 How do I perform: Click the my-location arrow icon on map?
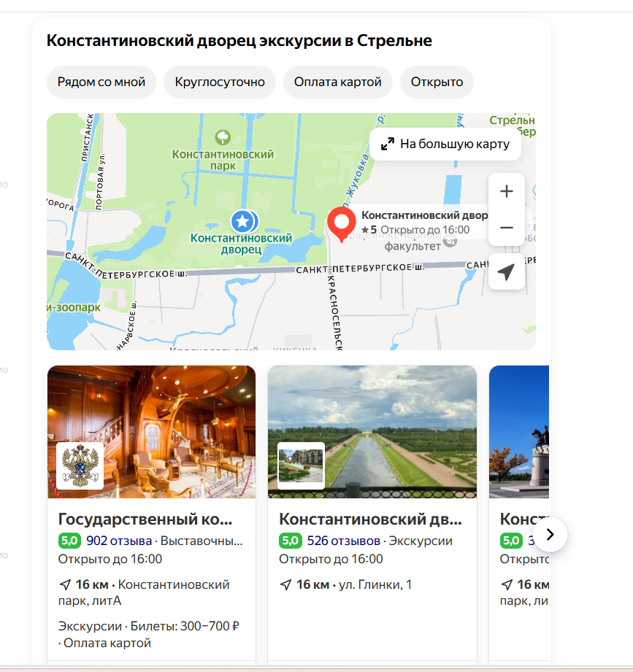click(x=506, y=272)
